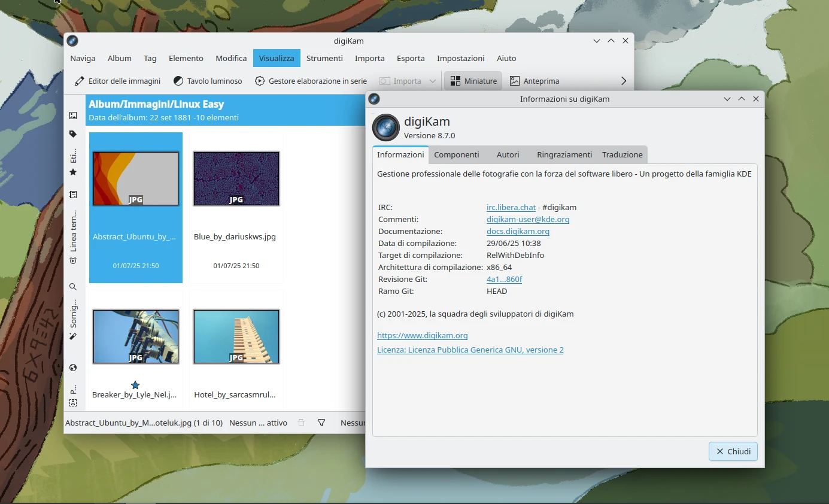Image resolution: width=829 pixels, height=504 pixels.
Task: Toggle Anteprima preview mode
Action: (534, 81)
